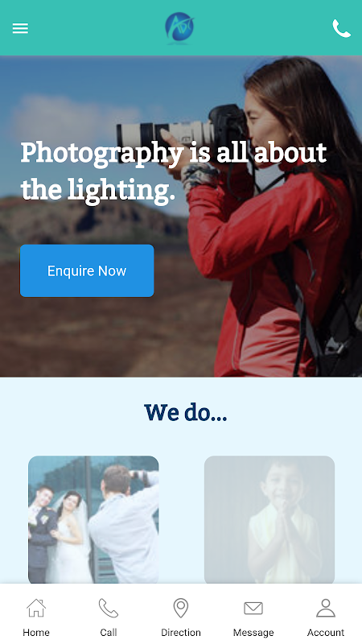Tap the Account person icon
362x644 pixels.
(x=326, y=608)
